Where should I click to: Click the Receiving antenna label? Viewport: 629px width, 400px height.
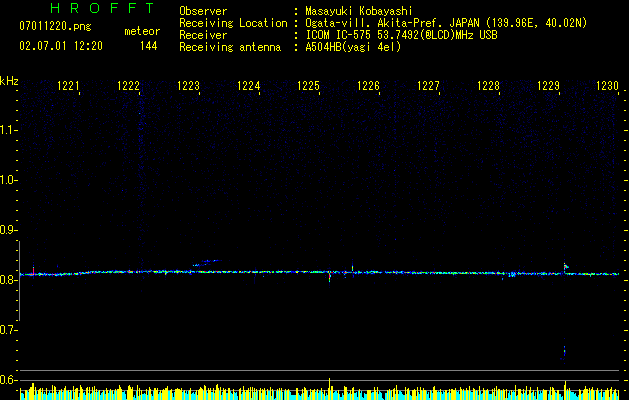230,47
